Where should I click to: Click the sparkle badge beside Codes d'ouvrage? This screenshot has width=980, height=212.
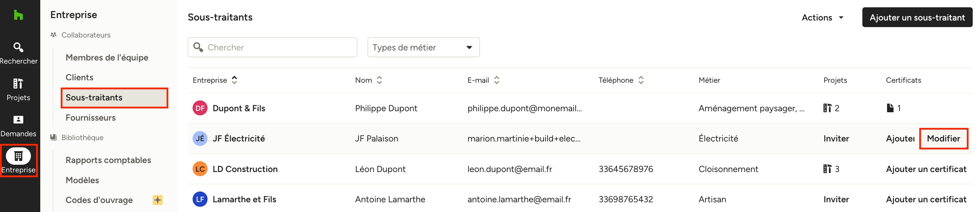158,200
